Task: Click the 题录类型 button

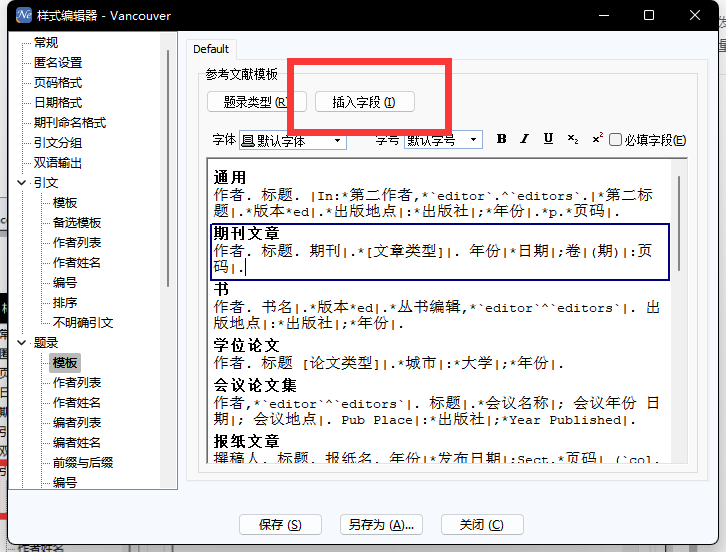Action: coord(257,102)
